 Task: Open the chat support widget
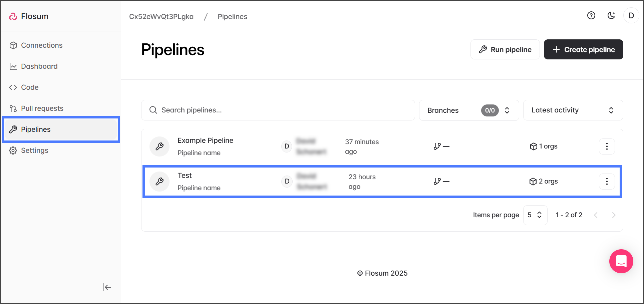coord(621,261)
